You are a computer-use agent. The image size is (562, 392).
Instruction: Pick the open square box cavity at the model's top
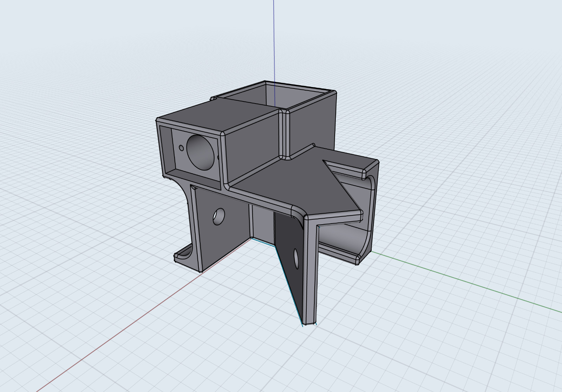(277, 95)
